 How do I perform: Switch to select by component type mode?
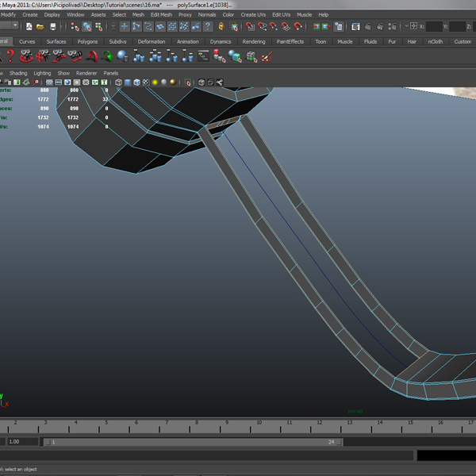click(x=98, y=27)
